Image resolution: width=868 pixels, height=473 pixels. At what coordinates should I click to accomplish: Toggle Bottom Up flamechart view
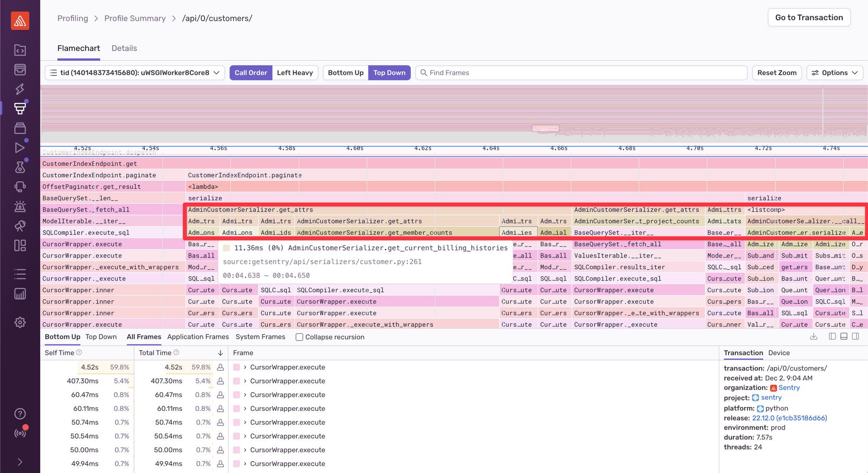pos(345,73)
